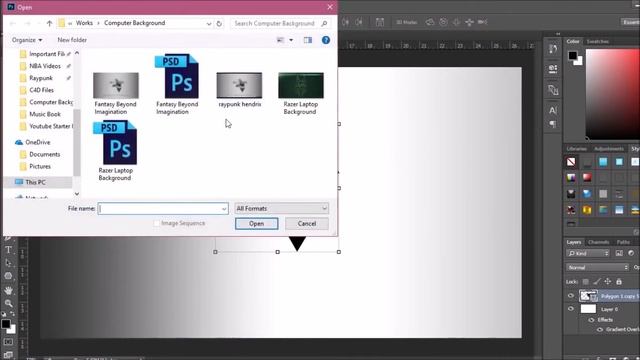Open the Paragraph panel icon
The height and width of the screenshot is (360, 640).
(x=553, y=124)
